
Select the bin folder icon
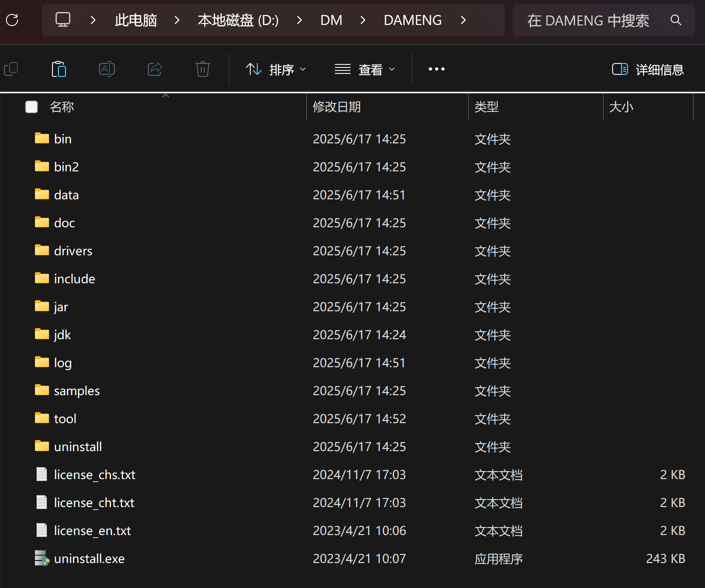[x=42, y=138]
